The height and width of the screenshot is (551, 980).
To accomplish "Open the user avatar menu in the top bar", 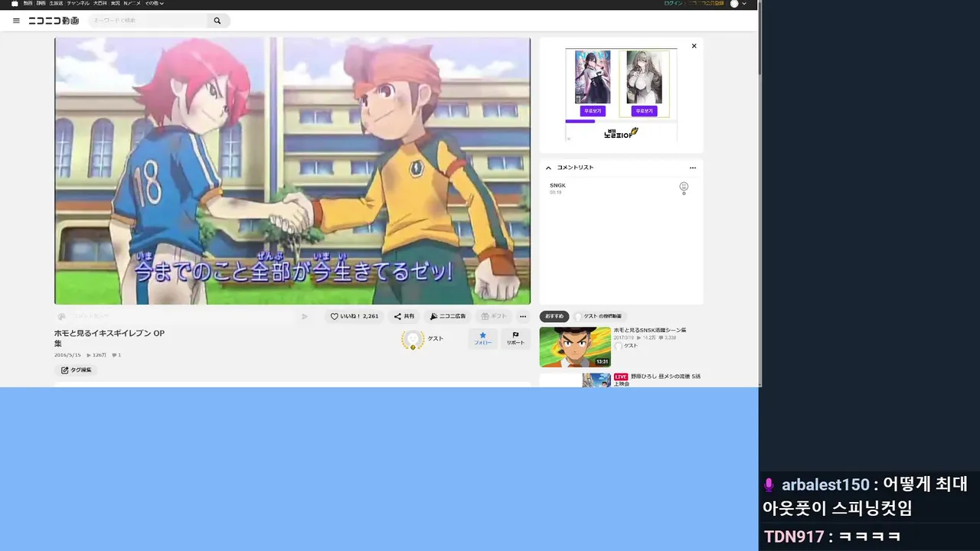I will click(x=735, y=4).
